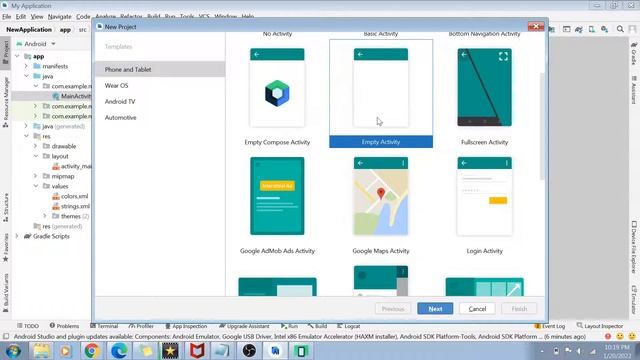This screenshot has height=360, width=640.
Task: Expand the Gradle Scripts node
Action: click(17, 236)
